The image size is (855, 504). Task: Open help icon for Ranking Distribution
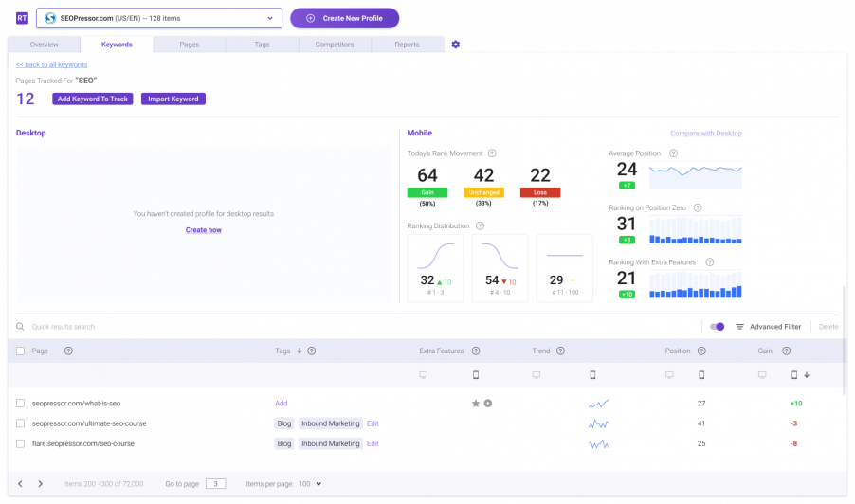pos(480,226)
